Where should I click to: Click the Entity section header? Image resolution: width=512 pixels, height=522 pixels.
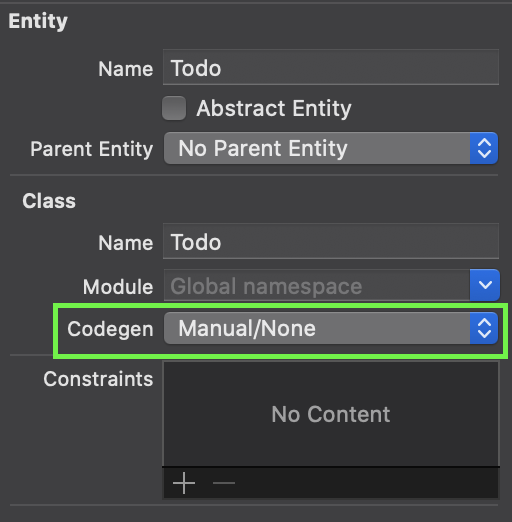(38, 22)
